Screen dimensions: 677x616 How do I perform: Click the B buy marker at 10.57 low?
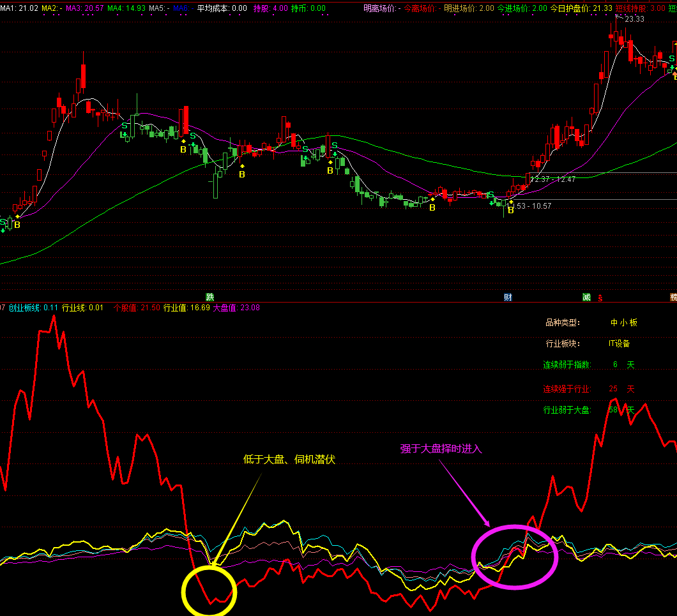pyautogui.click(x=511, y=210)
